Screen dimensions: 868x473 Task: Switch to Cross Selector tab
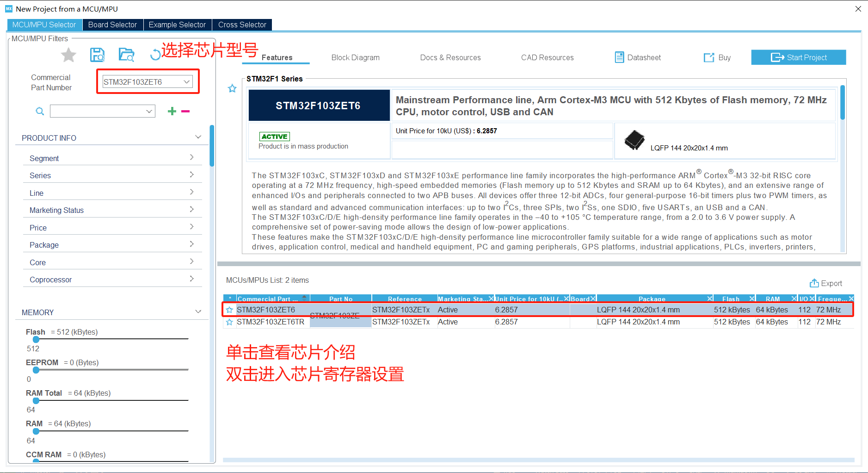242,25
